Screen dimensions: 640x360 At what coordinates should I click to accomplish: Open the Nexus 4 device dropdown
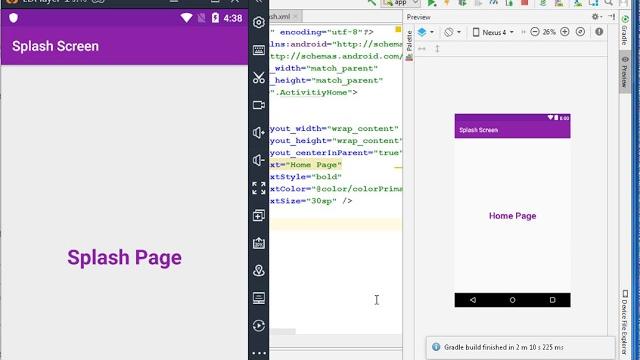(493, 32)
